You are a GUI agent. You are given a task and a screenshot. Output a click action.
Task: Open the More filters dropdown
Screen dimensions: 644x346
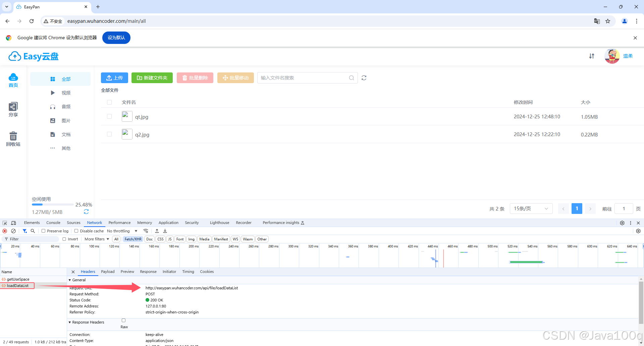(97, 239)
